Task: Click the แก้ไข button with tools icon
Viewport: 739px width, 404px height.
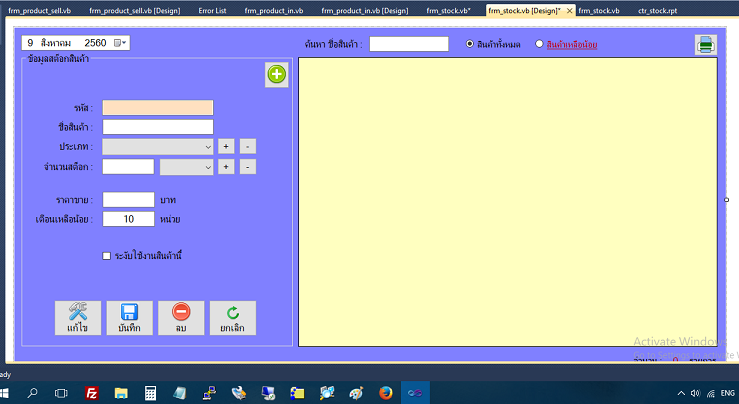Action: (x=78, y=318)
